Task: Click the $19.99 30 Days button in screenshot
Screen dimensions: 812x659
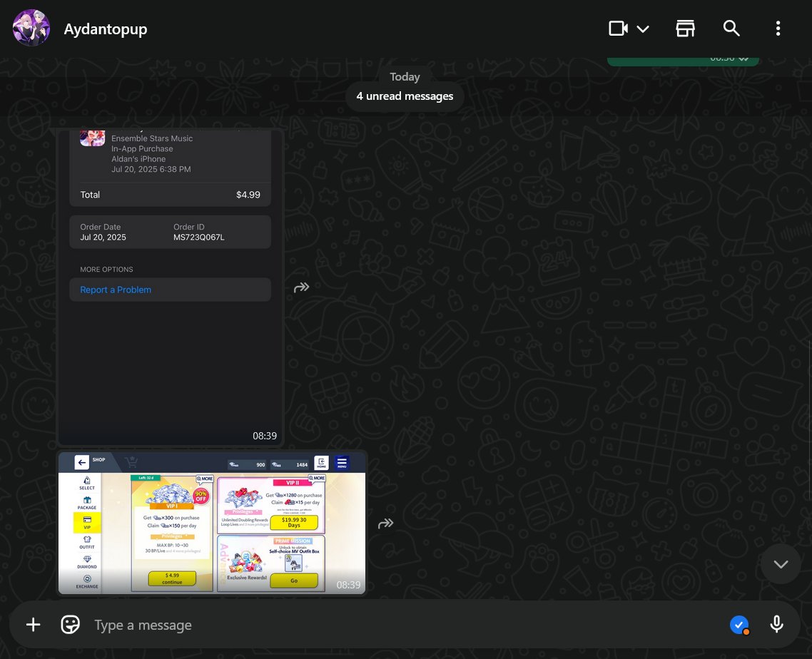Action: pyautogui.click(x=294, y=522)
